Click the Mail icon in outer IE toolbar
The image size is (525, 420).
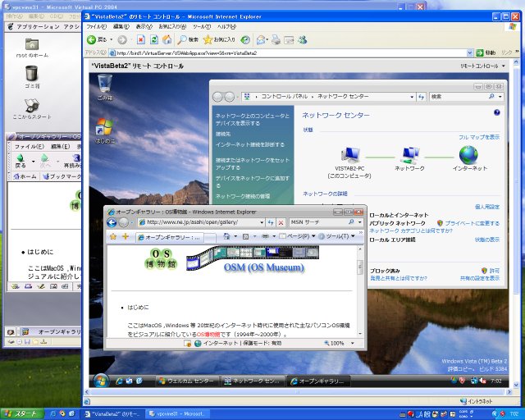(x=261, y=40)
